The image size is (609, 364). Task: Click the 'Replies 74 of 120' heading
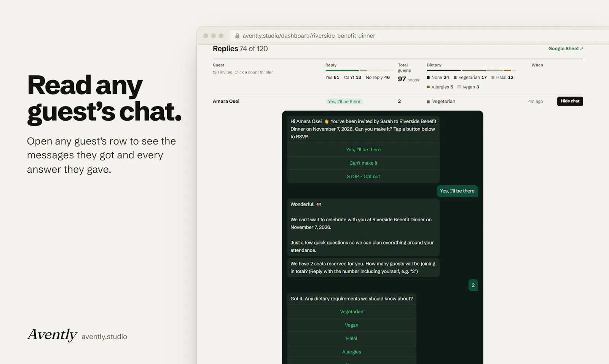(x=240, y=49)
